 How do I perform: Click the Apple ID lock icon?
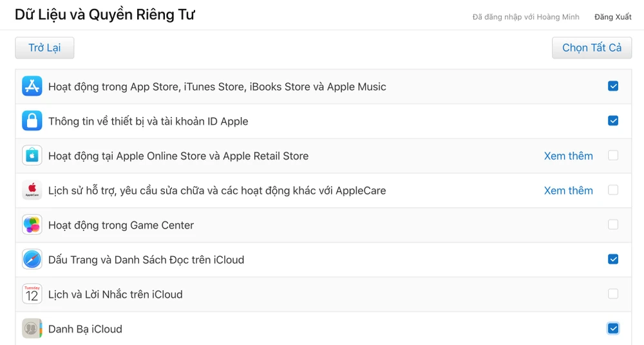tap(32, 121)
